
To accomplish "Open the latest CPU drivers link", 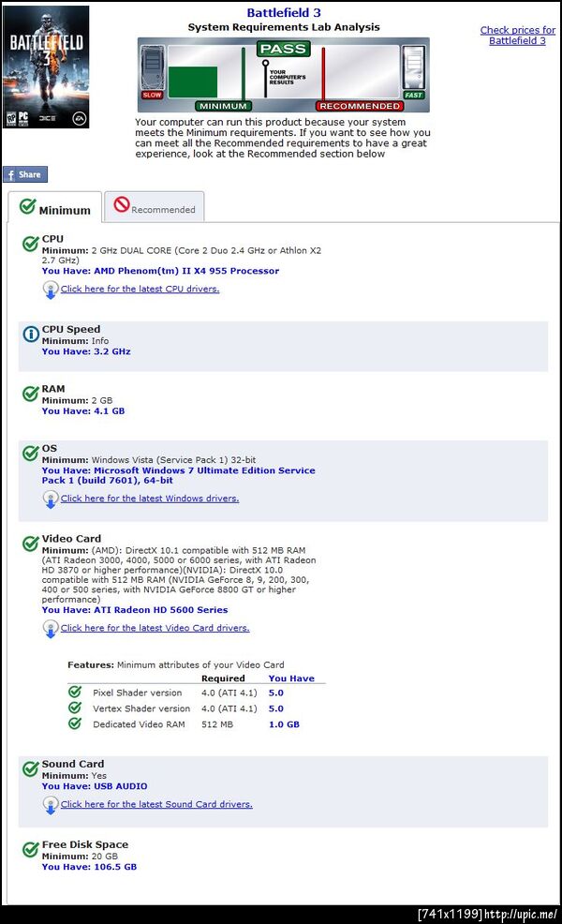I will (140, 289).
